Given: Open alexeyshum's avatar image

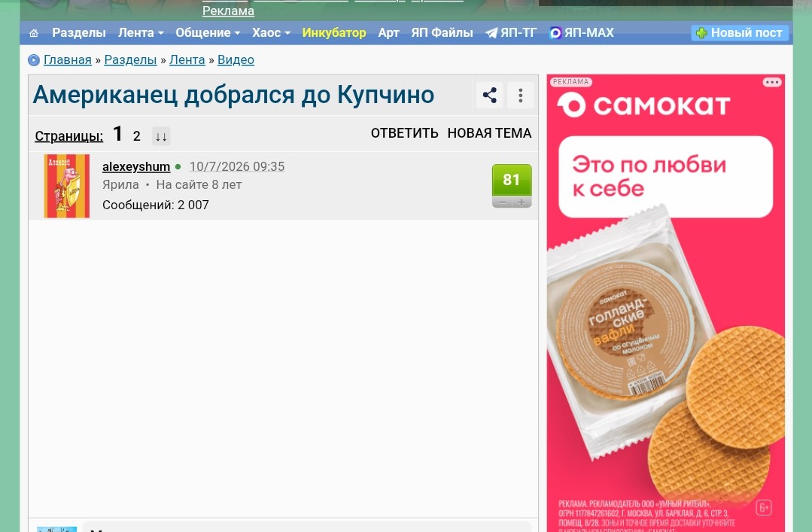Looking at the screenshot, I should coord(67,186).
